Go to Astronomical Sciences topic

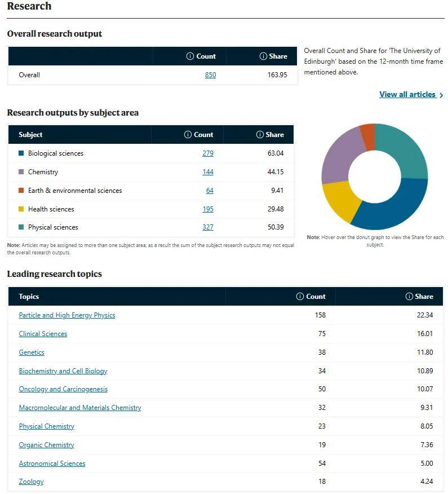pyautogui.click(x=52, y=464)
